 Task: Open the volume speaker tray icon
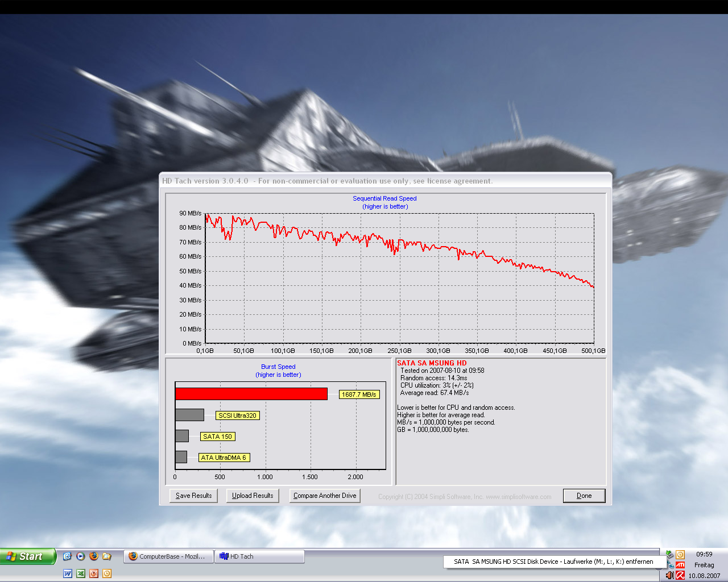pos(670,575)
